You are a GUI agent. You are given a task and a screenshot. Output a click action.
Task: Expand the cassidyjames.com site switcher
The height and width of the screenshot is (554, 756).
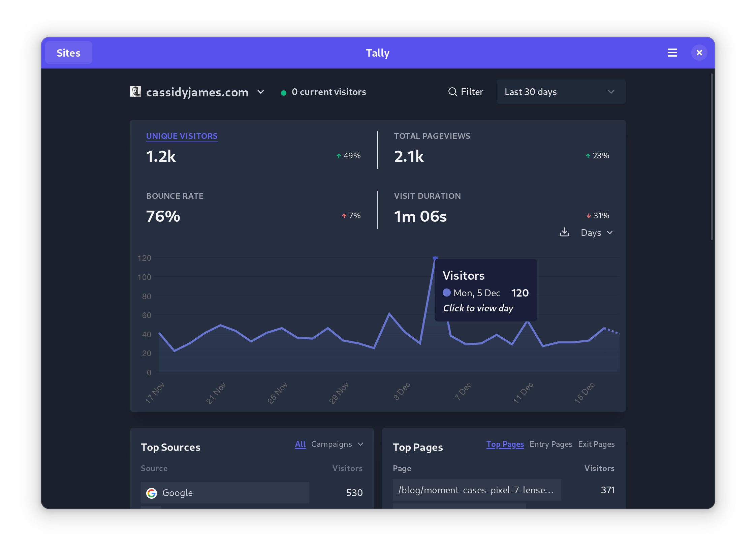260,92
